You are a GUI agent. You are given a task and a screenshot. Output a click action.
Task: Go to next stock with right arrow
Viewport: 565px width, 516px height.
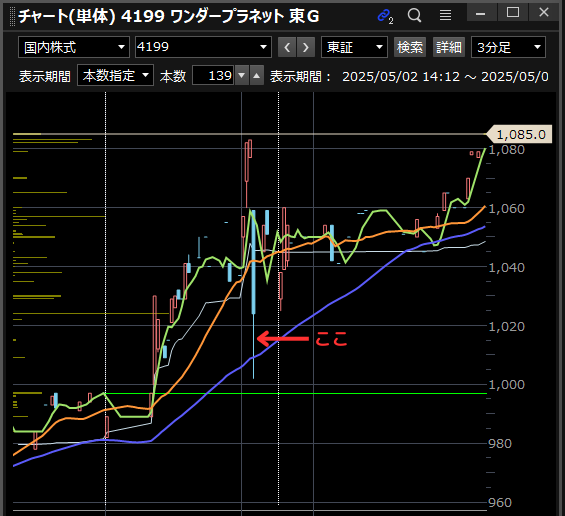click(x=306, y=47)
